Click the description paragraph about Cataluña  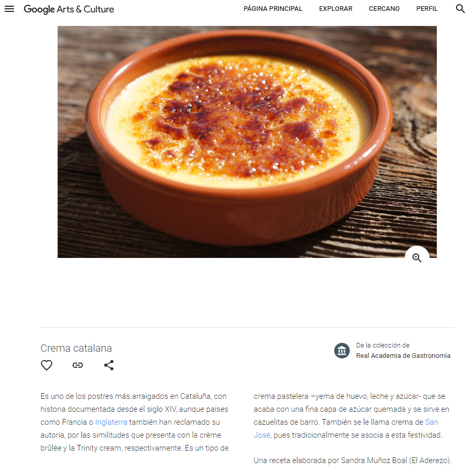(135, 422)
